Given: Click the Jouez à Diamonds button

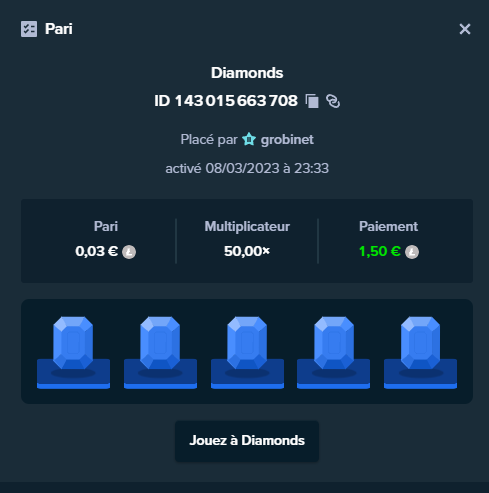Looking at the screenshot, I should 247,441.
